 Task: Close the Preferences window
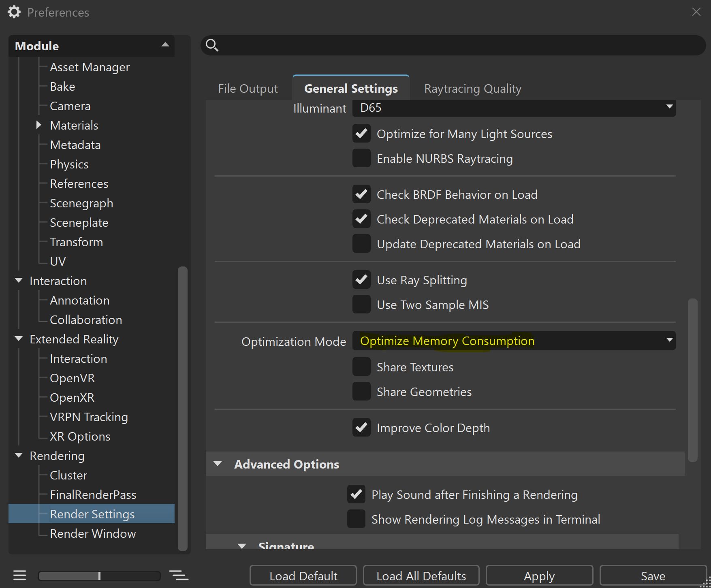(x=696, y=12)
